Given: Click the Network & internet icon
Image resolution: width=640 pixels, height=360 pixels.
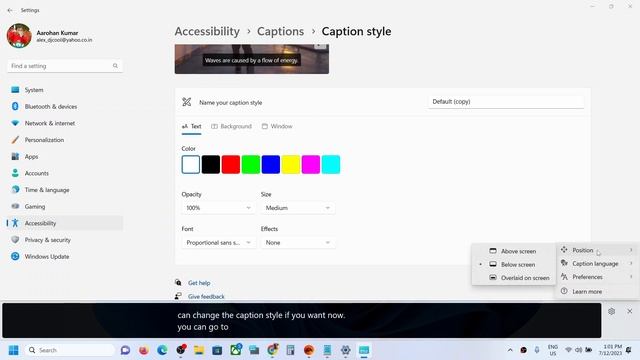Looking at the screenshot, I should point(15,123).
